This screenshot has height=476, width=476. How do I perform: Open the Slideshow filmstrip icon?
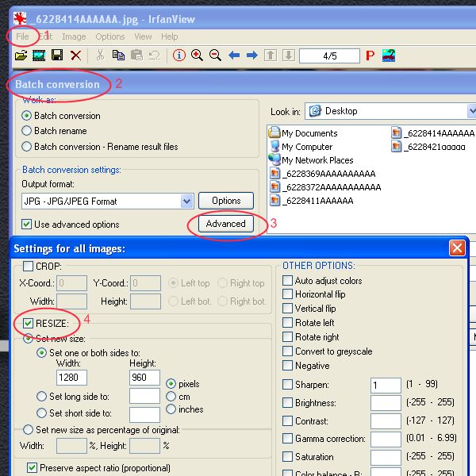click(x=39, y=56)
